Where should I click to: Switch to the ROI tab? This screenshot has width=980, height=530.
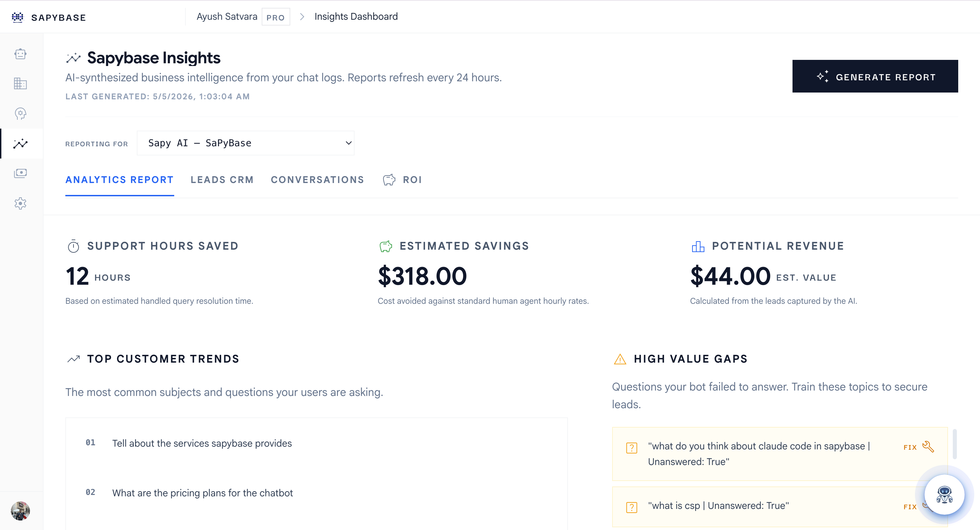[x=403, y=180]
